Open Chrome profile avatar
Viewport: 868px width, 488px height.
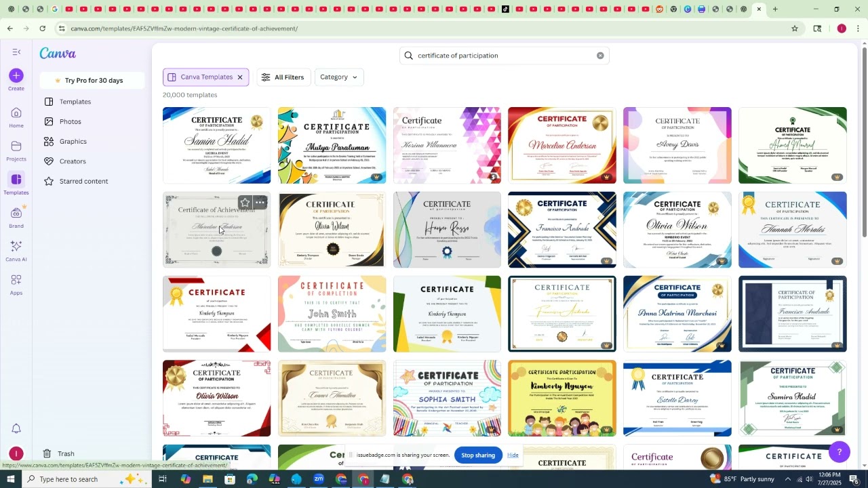coord(842,28)
